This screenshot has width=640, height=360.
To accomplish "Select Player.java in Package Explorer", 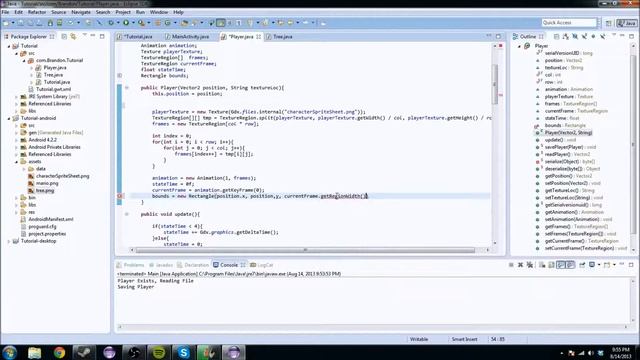I will pos(55,68).
